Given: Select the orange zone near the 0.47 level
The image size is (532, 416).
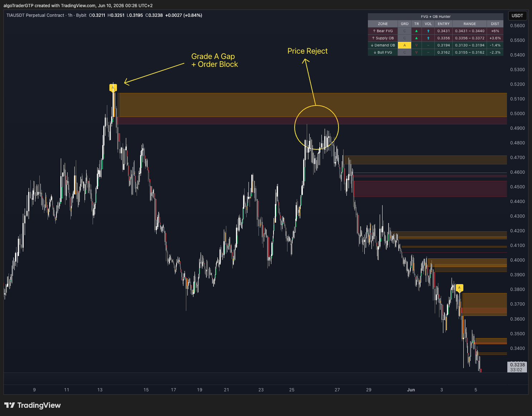Looking at the screenshot, I should 425,160.
